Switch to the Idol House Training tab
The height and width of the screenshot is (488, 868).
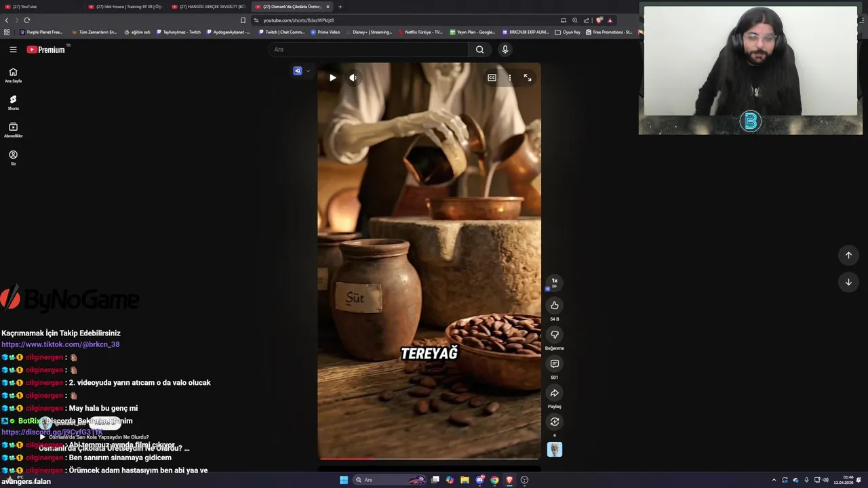pos(126,7)
